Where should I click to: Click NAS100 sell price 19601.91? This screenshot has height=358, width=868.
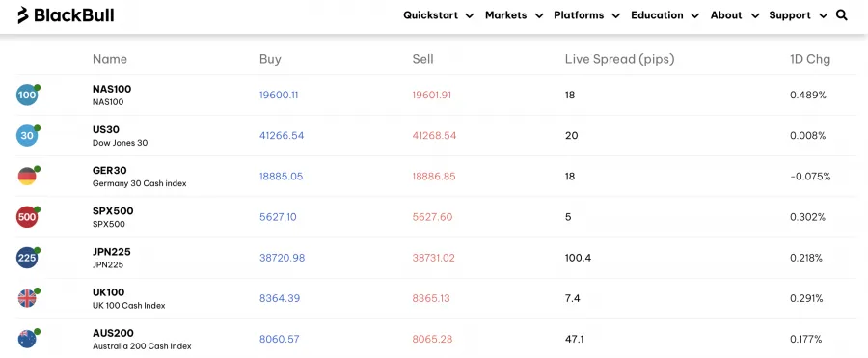point(432,95)
